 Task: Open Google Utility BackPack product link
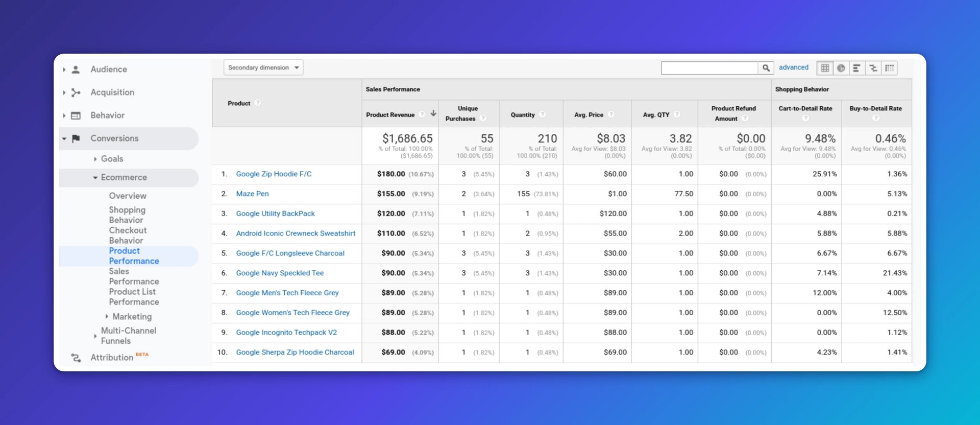click(275, 214)
